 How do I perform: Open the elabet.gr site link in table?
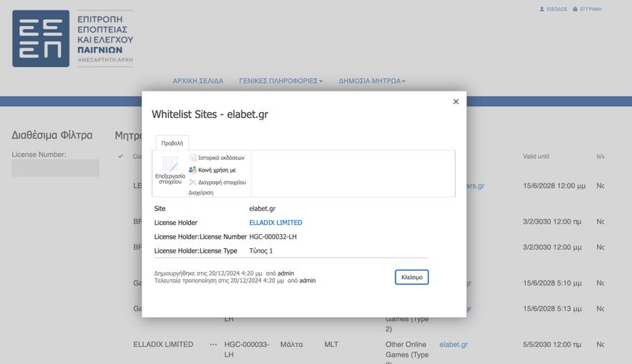pos(454,344)
